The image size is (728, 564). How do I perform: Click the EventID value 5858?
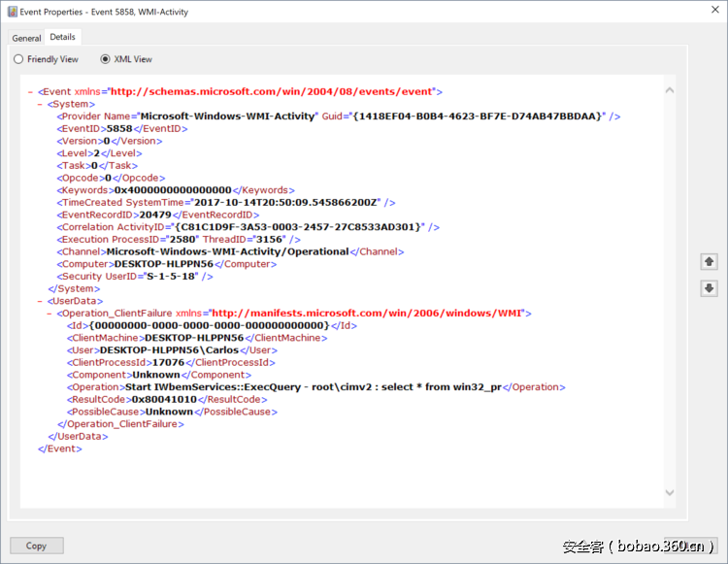119,128
